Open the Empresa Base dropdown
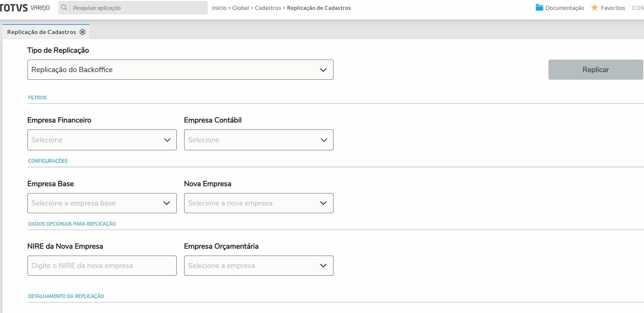The image size is (644, 313). tap(102, 203)
